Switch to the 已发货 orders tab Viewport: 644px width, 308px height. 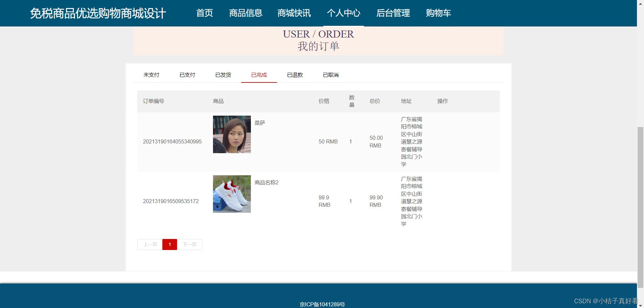tap(223, 75)
